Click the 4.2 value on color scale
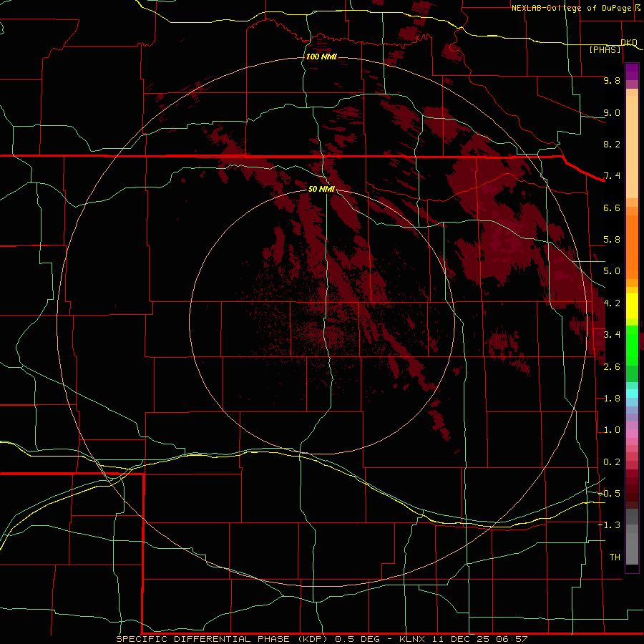The image size is (644, 644). point(612,303)
